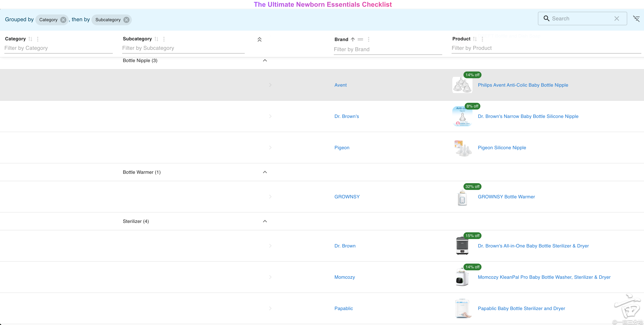Toggle Brand ascending sort arrow
Viewport: 644px width, 325px height.
[353, 40]
